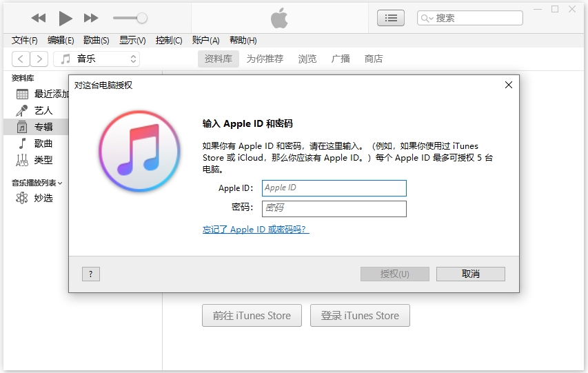Click the 密码 password field
This screenshot has width=588, height=373.
[334, 209]
